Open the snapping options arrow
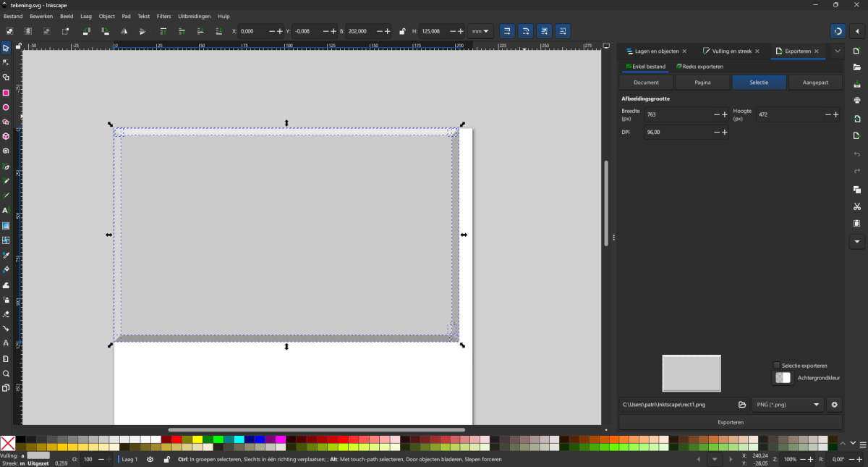The image size is (868, 467). [857, 31]
